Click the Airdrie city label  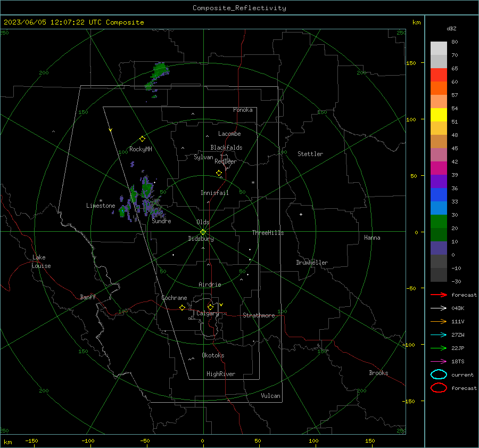coord(210,284)
